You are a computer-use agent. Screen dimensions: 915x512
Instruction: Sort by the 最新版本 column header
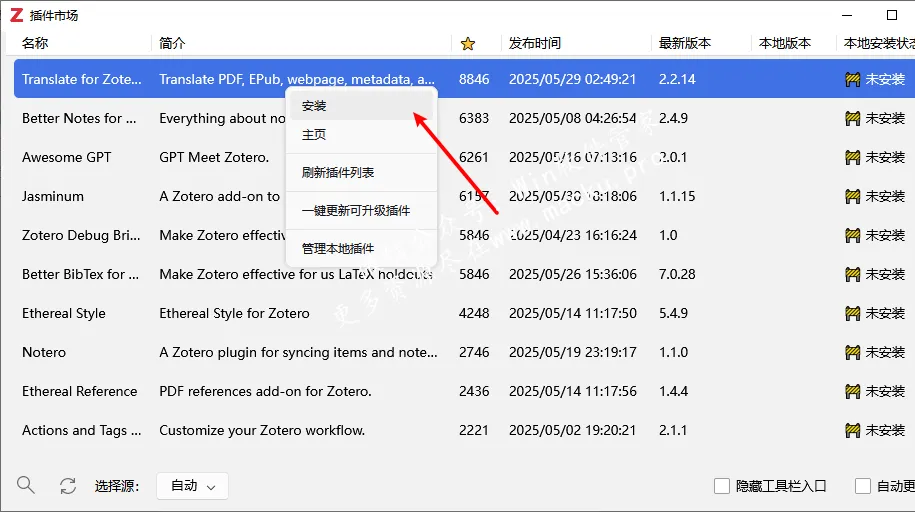point(684,43)
